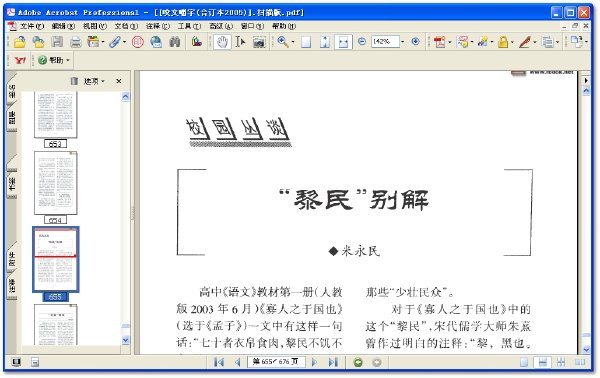The height and width of the screenshot is (378, 600).
Task: Click the Zoom out minus button
Action: (x=362, y=41)
